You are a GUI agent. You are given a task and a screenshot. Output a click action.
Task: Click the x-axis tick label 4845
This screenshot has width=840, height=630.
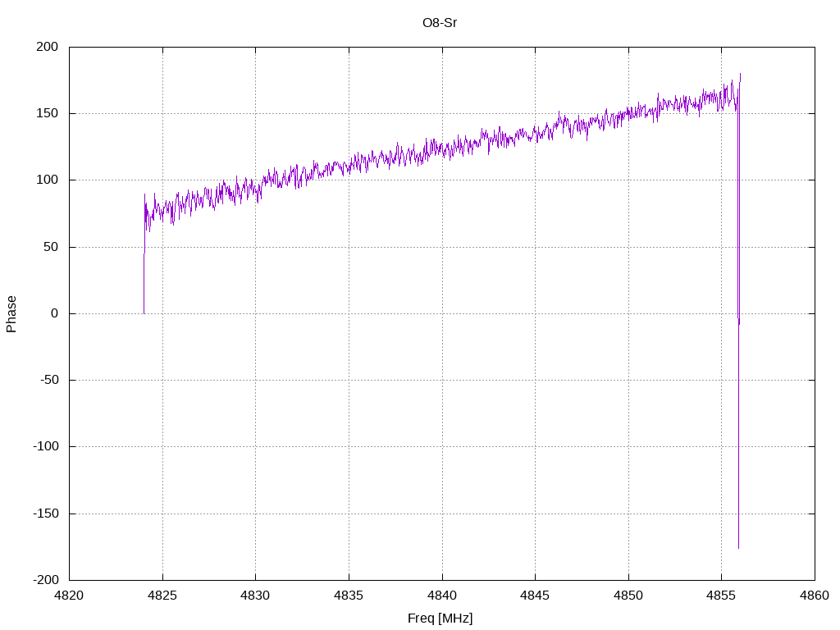pyautogui.click(x=535, y=596)
